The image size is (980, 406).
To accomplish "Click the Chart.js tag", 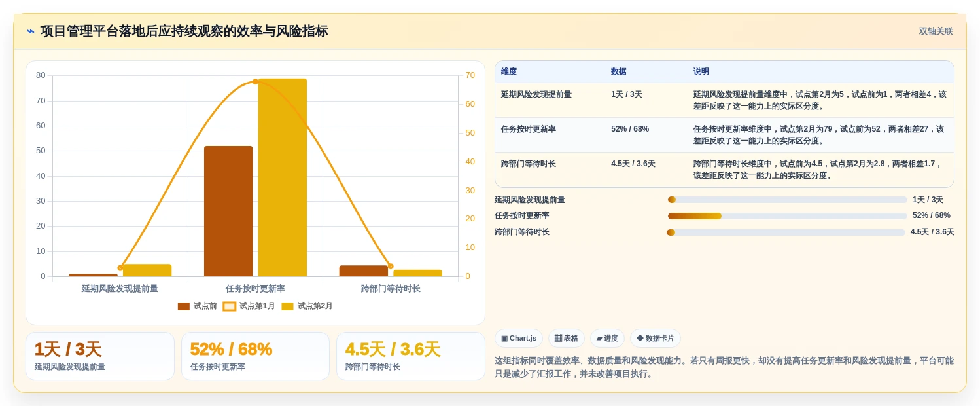I will tap(518, 339).
